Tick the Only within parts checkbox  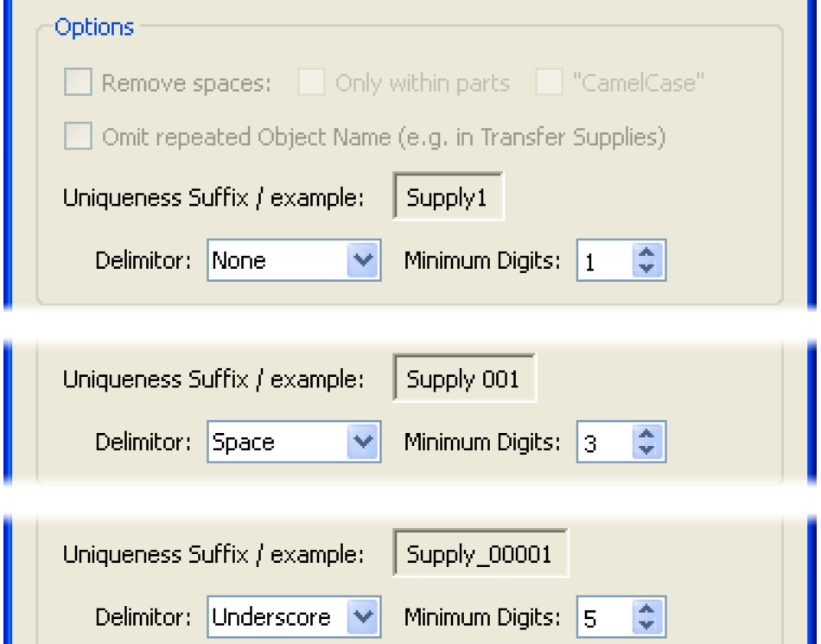311,84
